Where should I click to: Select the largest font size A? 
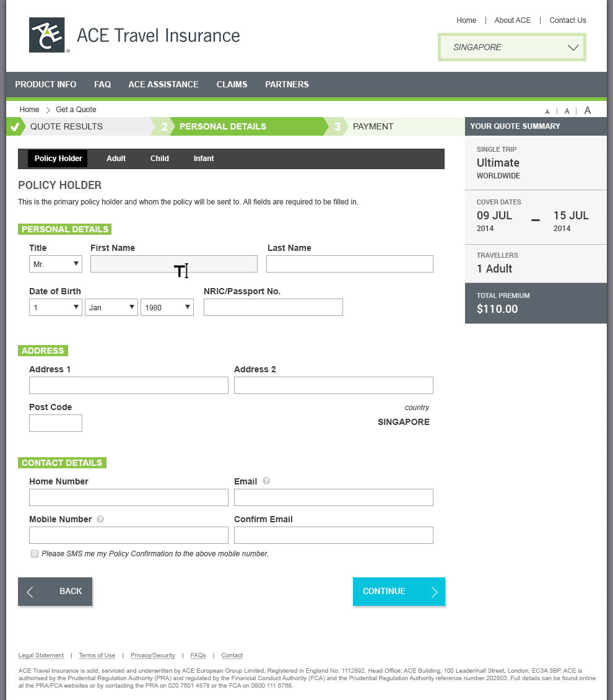pyautogui.click(x=588, y=110)
